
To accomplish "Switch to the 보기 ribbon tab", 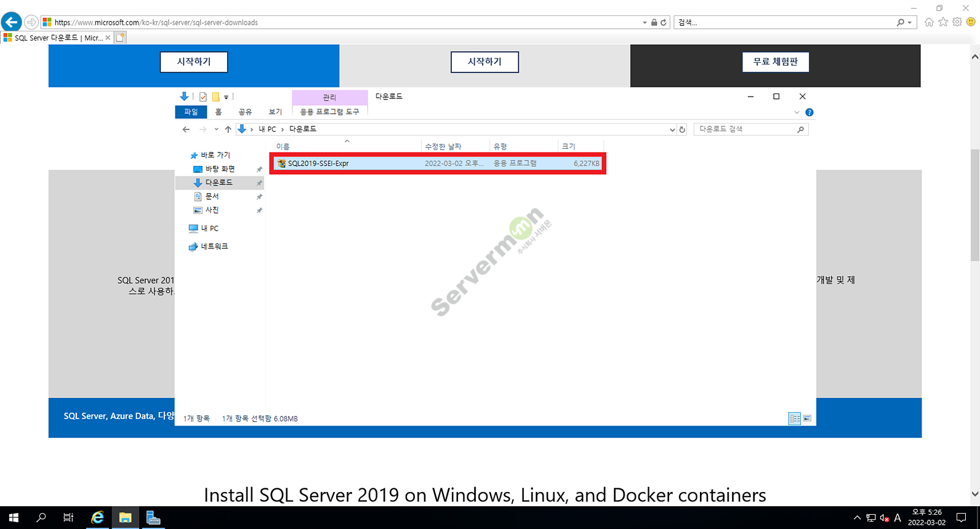I will 275,112.
